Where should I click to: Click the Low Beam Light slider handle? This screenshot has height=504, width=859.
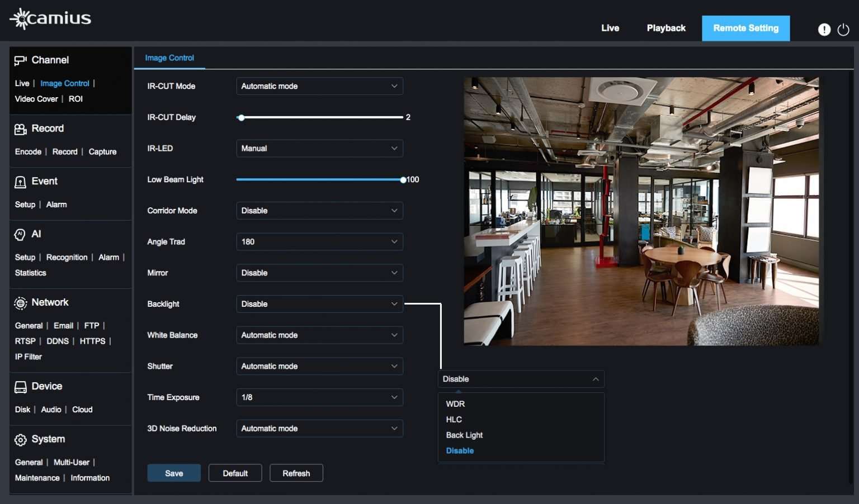click(x=403, y=180)
